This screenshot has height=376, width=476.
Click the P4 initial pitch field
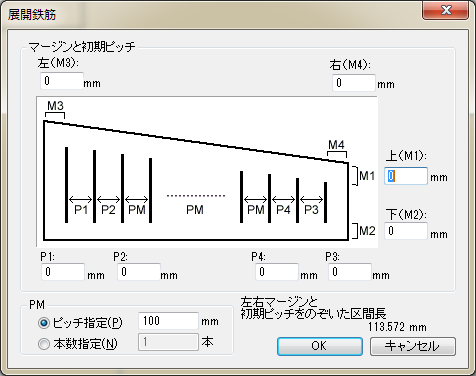click(277, 272)
